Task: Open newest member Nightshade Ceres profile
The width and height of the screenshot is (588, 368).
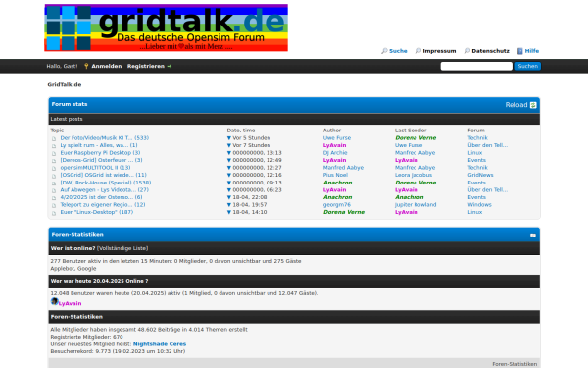Action: 160,344
